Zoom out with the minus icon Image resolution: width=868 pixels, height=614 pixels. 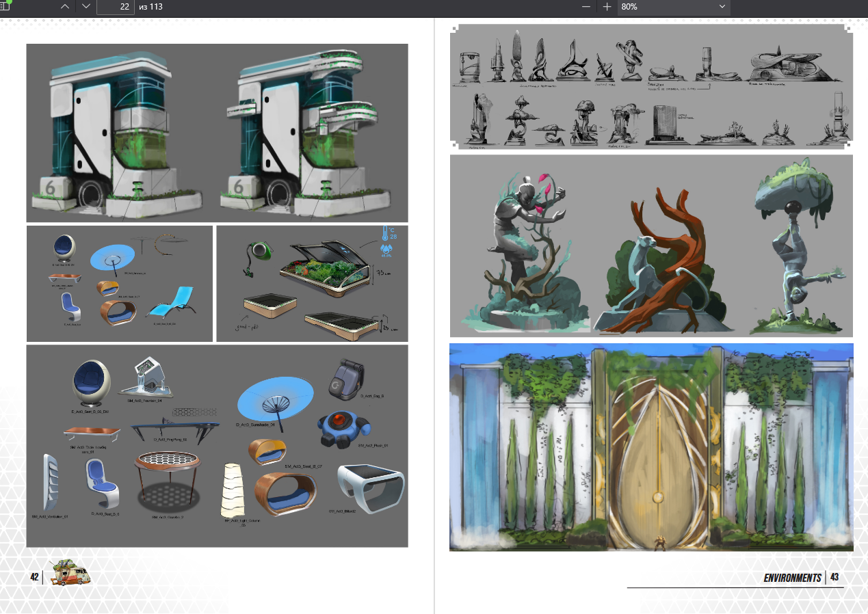(x=586, y=7)
